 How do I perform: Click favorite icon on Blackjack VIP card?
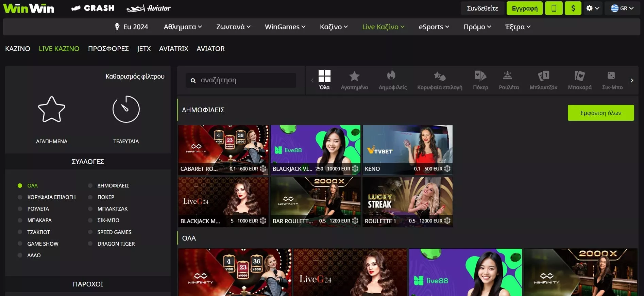click(x=355, y=169)
